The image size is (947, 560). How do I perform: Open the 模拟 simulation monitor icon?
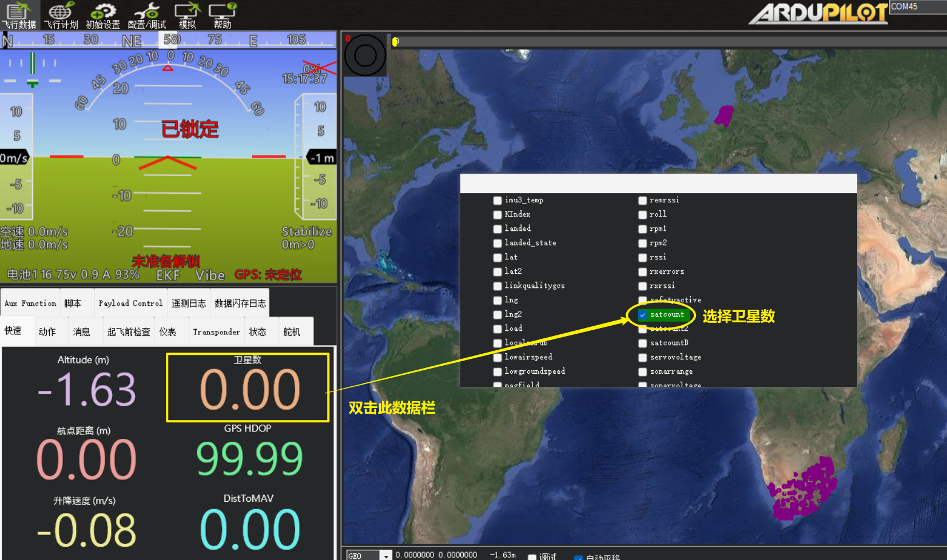click(187, 15)
